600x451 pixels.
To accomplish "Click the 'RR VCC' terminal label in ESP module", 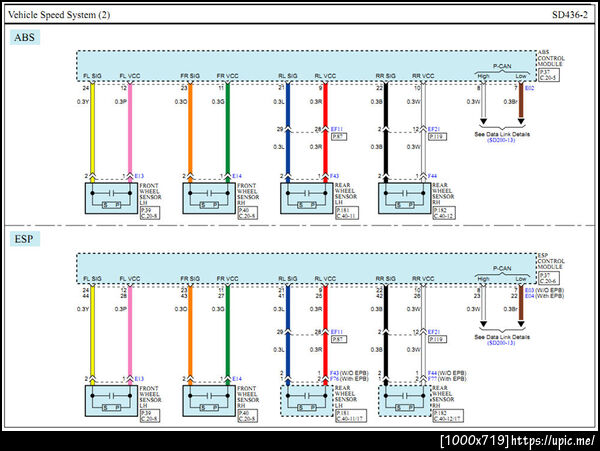I will point(423,279).
